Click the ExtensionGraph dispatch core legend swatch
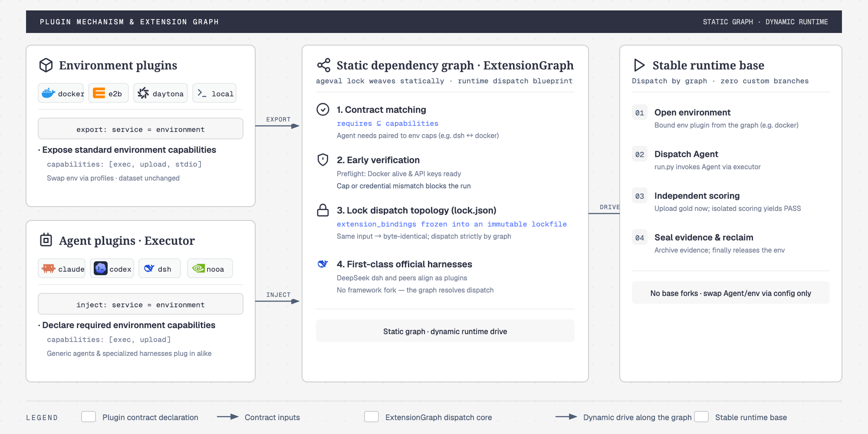Viewport: 868px width, 434px height. (x=372, y=417)
